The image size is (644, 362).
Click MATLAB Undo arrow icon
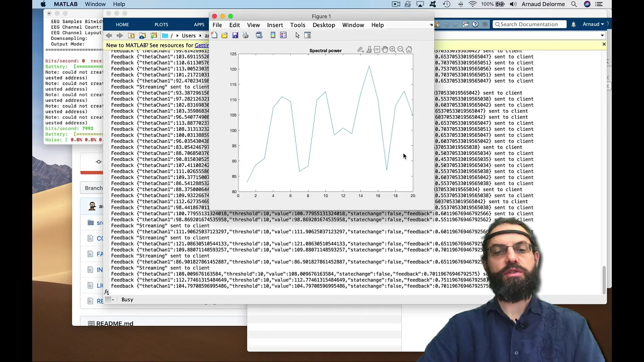[x=446, y=24]
